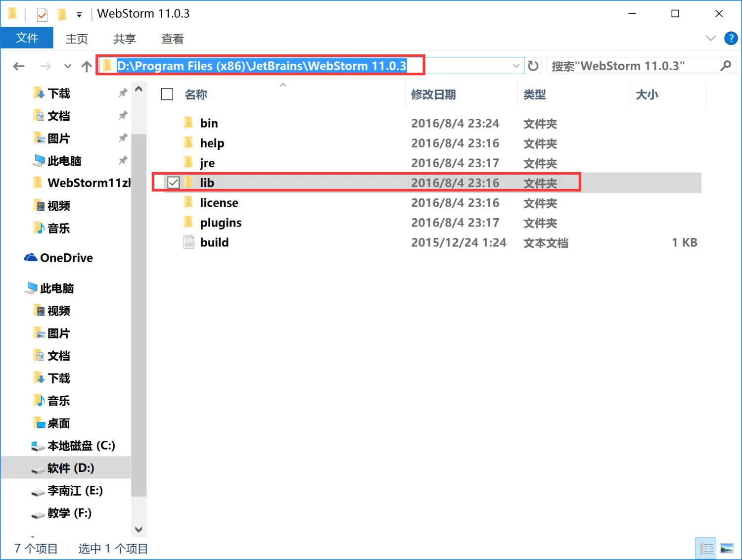Screen dimensions: 742x560
Task: Sort by the 名称 column header
Action: (196, 94)
